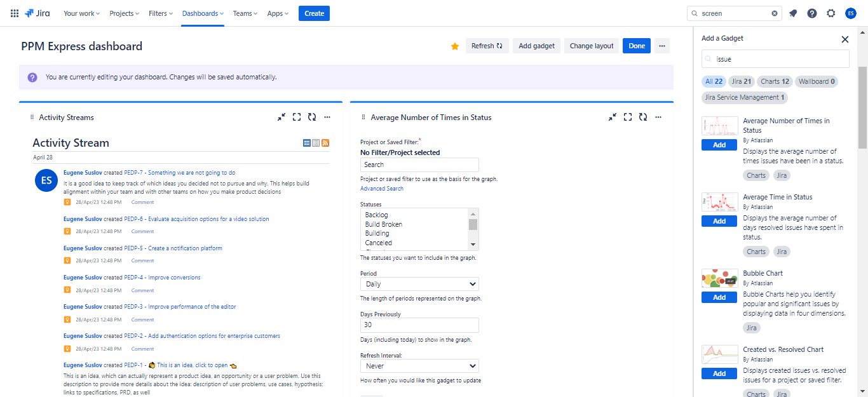Filter gadgets by Jira 21 category
The width and height of the screenshot is (868, 397).
coord(742,81)
